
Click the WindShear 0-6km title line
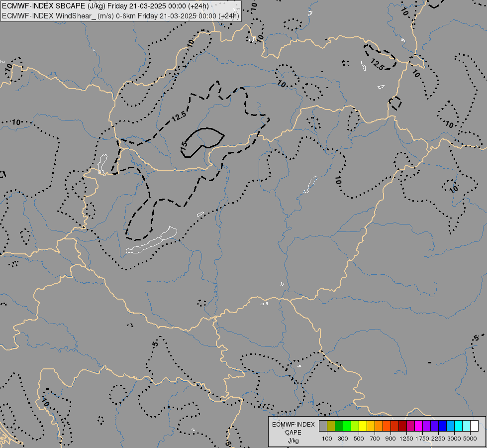click(x=120, y=16)
